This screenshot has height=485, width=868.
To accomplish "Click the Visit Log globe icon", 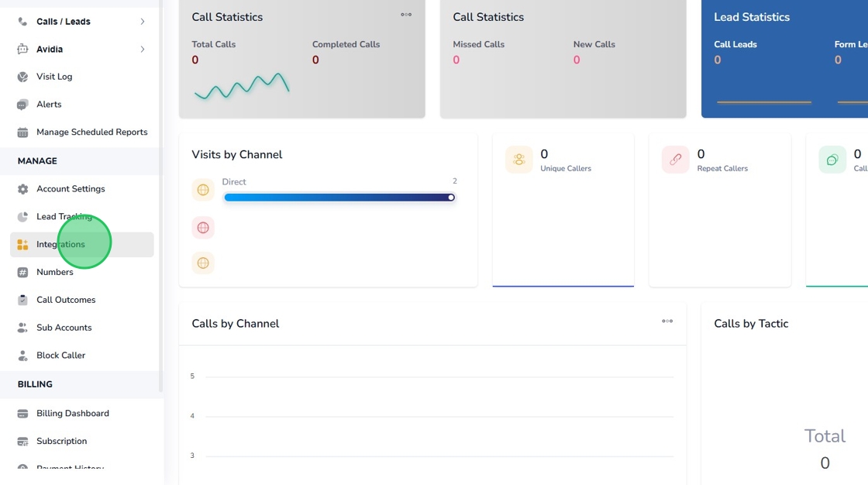I will [22, 77].
